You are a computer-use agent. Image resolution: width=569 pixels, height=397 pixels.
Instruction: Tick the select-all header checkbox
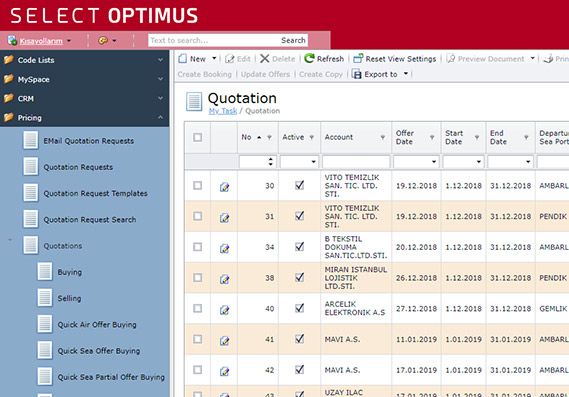point(197,137)
